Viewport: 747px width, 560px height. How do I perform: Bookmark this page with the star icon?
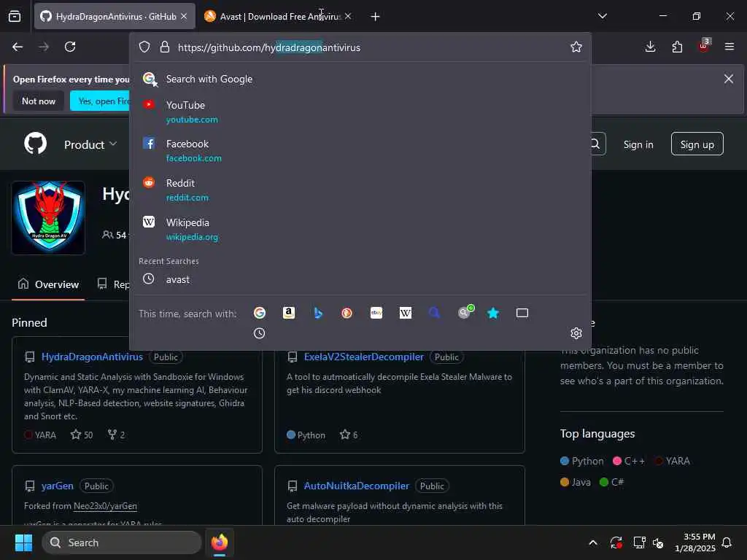tap(576, 47)
